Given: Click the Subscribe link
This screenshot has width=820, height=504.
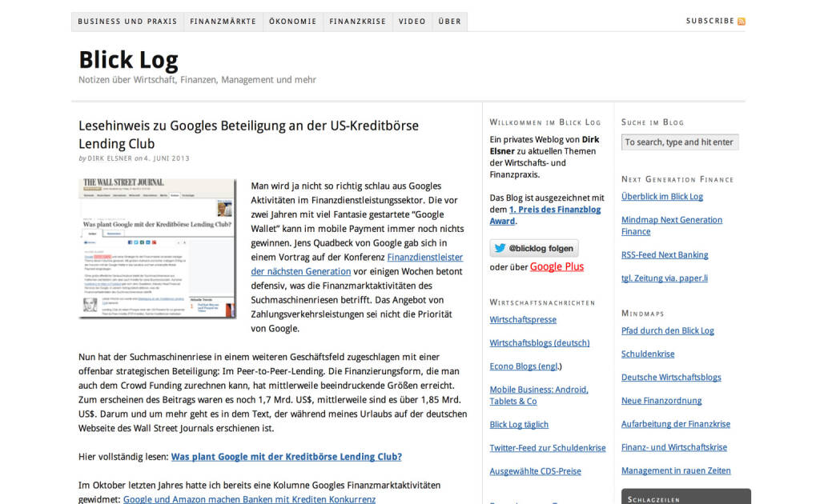Looking at the screenshot, I should tap(709, 22).
